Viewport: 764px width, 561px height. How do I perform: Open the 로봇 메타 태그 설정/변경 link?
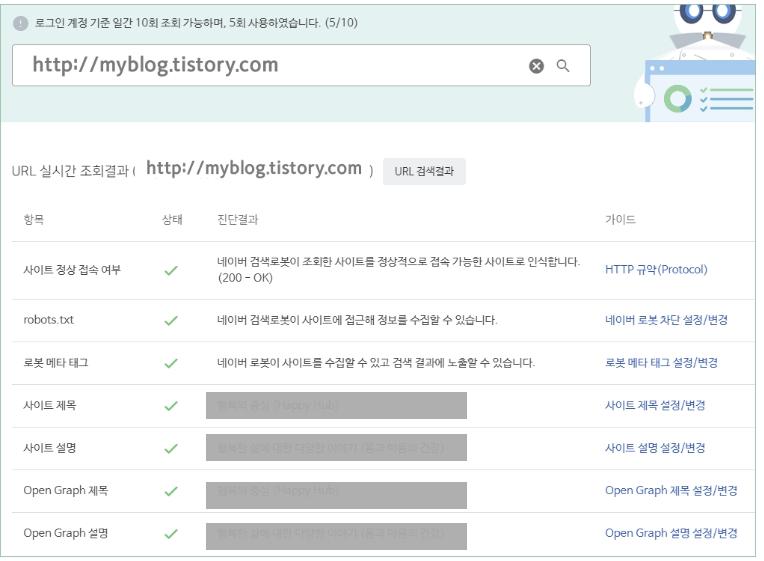tap(661, 363)
